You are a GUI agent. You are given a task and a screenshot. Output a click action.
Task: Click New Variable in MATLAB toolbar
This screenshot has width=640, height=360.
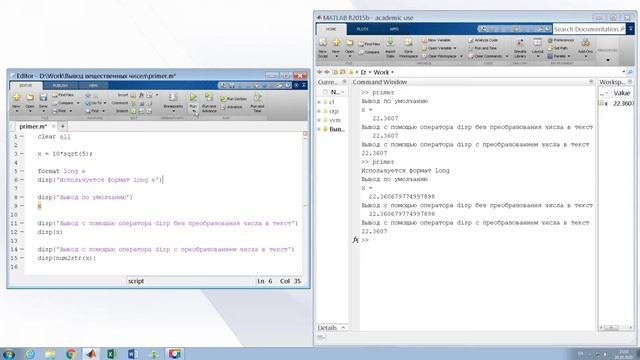tap(436, 40)
